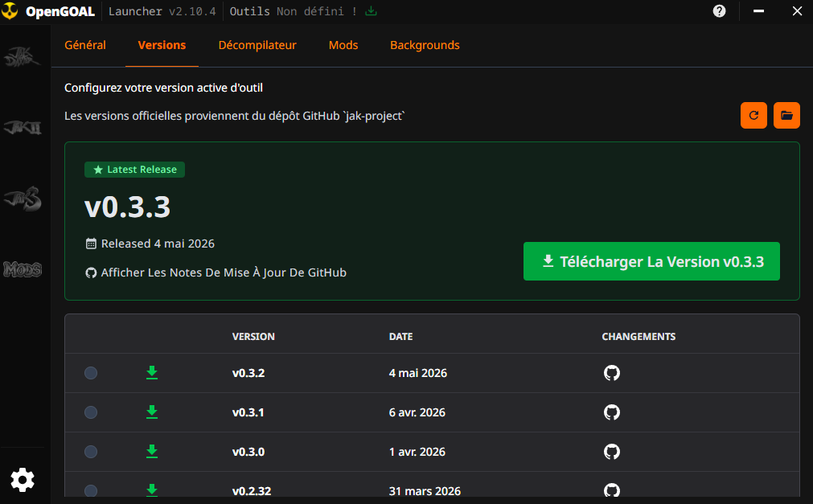Click the DATE column header
The width and height of the screenshot is (813, 504).
pos(400,337)
